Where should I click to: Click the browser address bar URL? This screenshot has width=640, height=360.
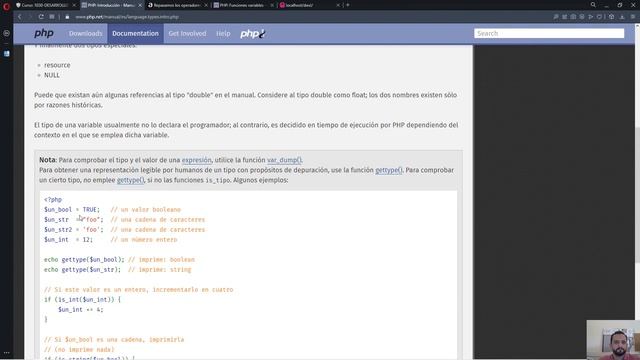click(x=127, y=17)
